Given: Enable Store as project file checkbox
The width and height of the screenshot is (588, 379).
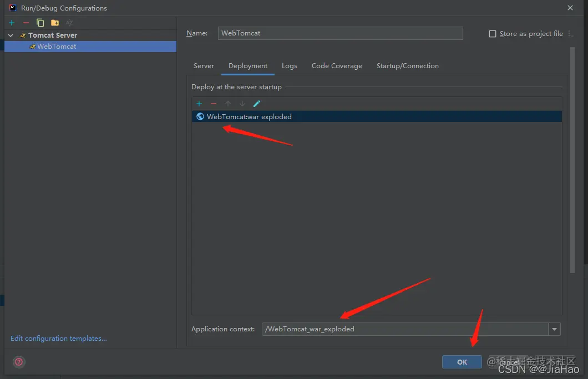Looking at the screenshot, I should pos(493,34).
